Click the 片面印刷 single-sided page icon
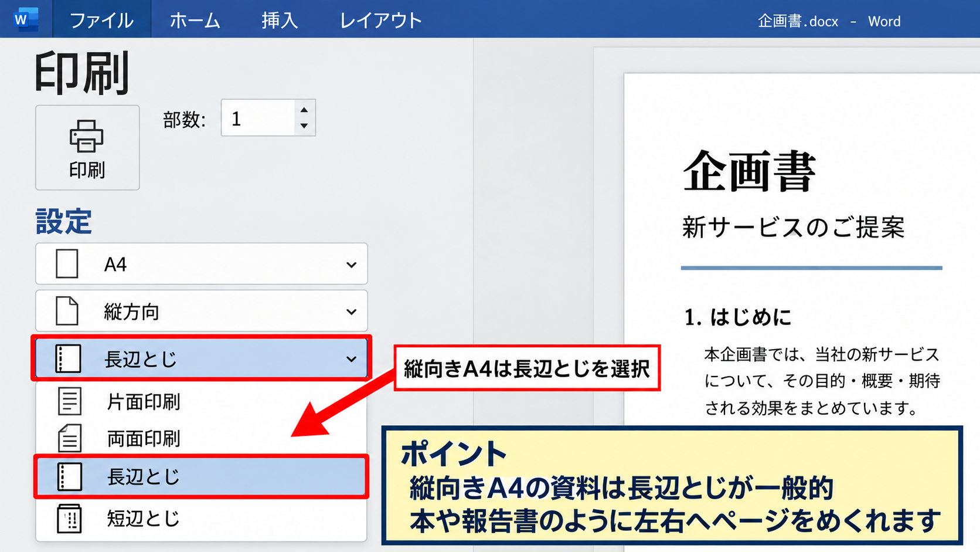The height and width of the screenshot is (552, 980). [70, 402]
